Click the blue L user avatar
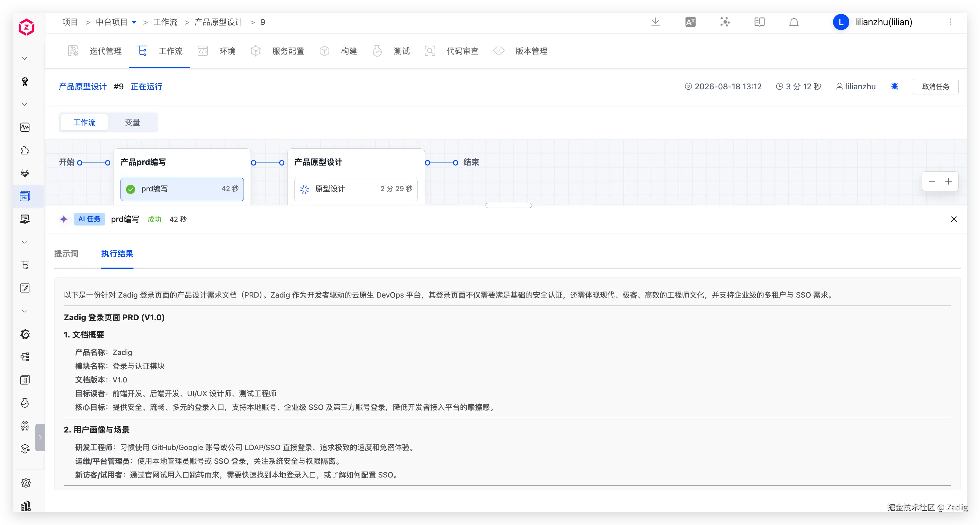This screenshot has width=980, height=525. 841,22
